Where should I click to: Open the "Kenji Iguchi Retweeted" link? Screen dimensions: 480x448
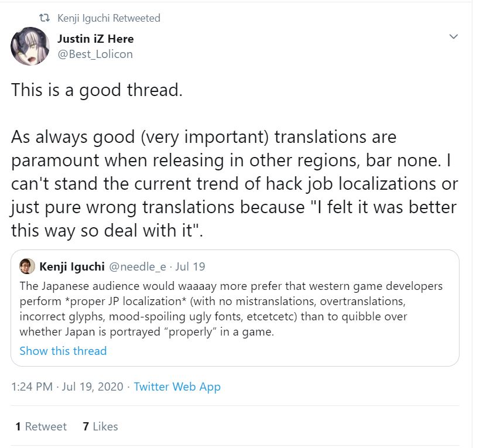pos(108,18)
